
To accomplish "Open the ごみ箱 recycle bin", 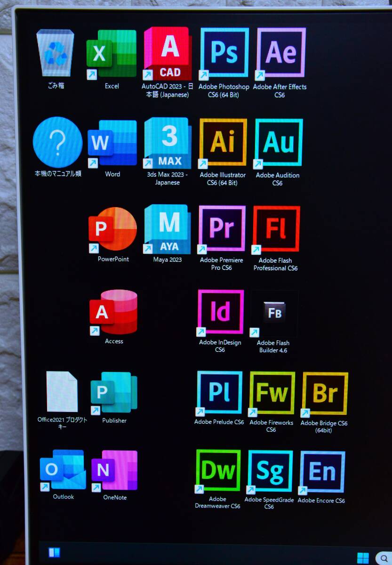I will 56,53.
